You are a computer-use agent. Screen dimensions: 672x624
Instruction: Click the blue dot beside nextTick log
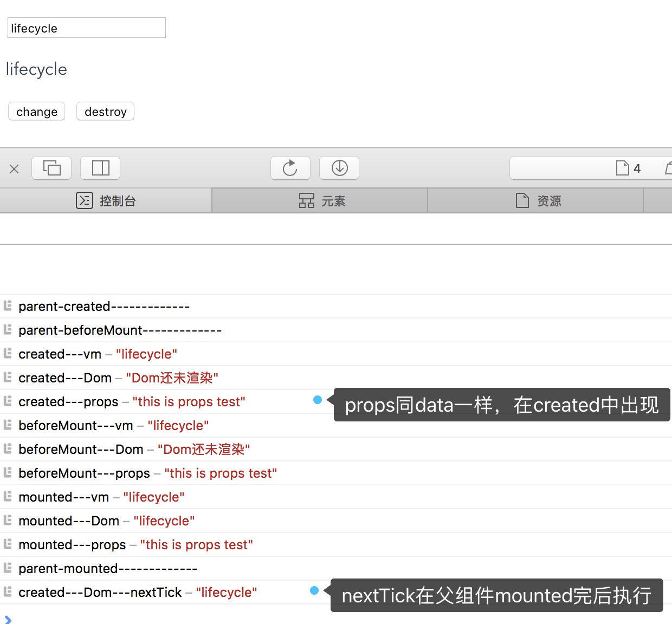point(314,590)
